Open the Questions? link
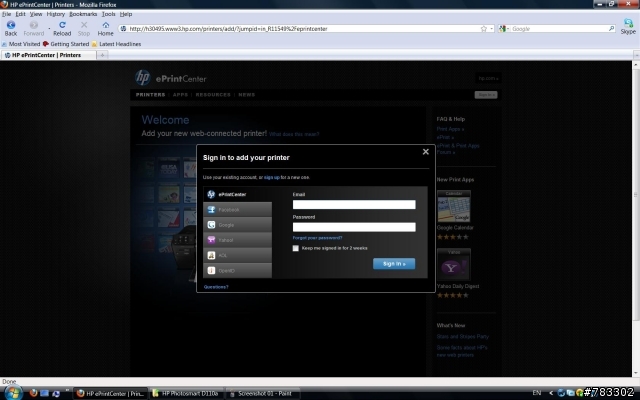640x400 pixels. pyautogui.click(x=216, y=287)
